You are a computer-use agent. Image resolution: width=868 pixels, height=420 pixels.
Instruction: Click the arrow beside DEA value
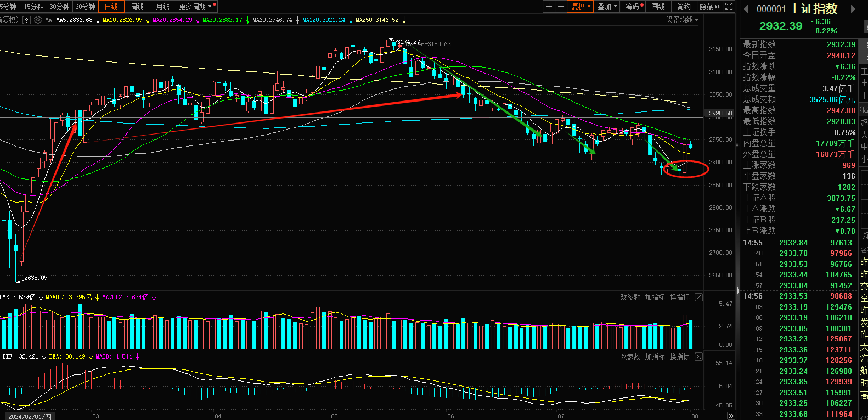coord(91,356)
